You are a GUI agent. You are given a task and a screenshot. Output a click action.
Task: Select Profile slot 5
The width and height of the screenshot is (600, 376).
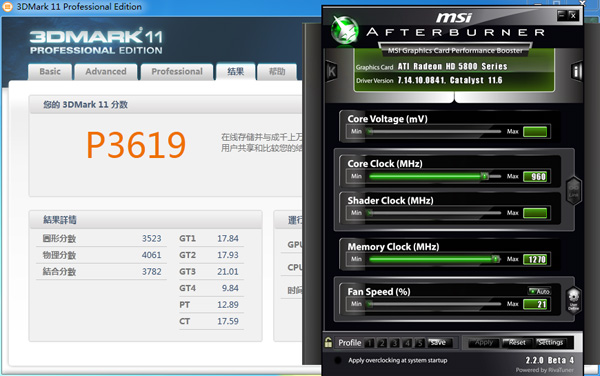[420, 343]
